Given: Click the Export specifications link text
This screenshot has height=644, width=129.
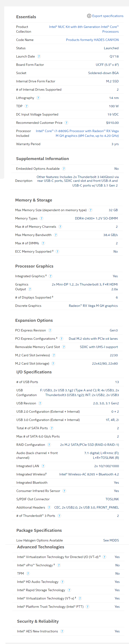Looking at the screenshot, I should [x=108, y=16].
